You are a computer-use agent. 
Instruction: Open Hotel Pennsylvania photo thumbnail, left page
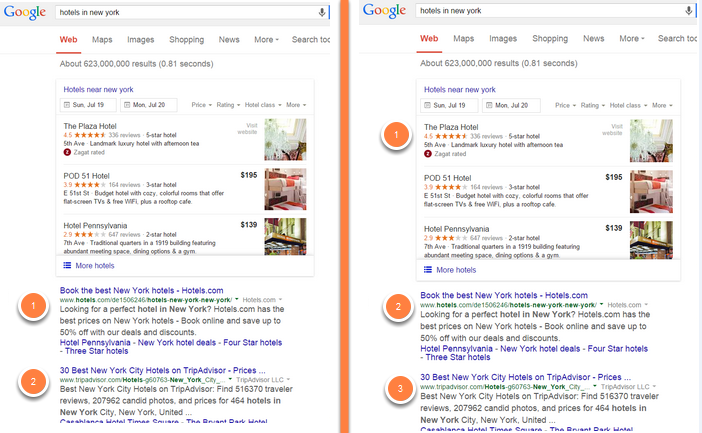pos(285,236)
